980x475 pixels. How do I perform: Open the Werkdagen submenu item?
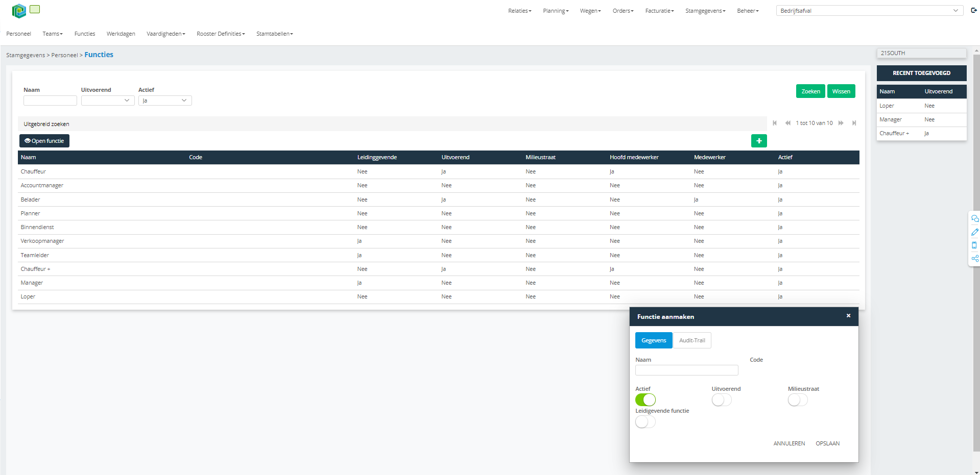[x=121, y=34]
